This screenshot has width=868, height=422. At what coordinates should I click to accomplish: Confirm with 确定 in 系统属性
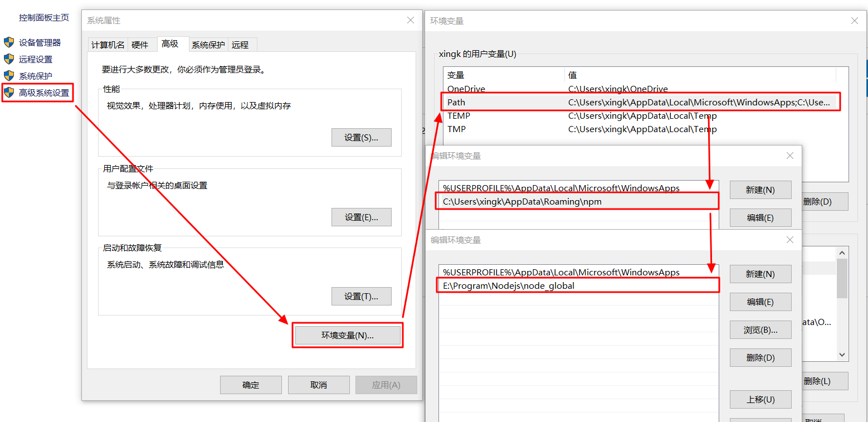[x=251, y=385]
